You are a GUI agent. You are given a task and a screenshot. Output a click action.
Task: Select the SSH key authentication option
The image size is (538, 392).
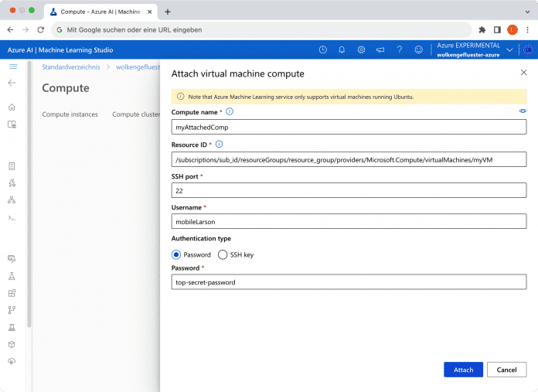pos(223,254)
